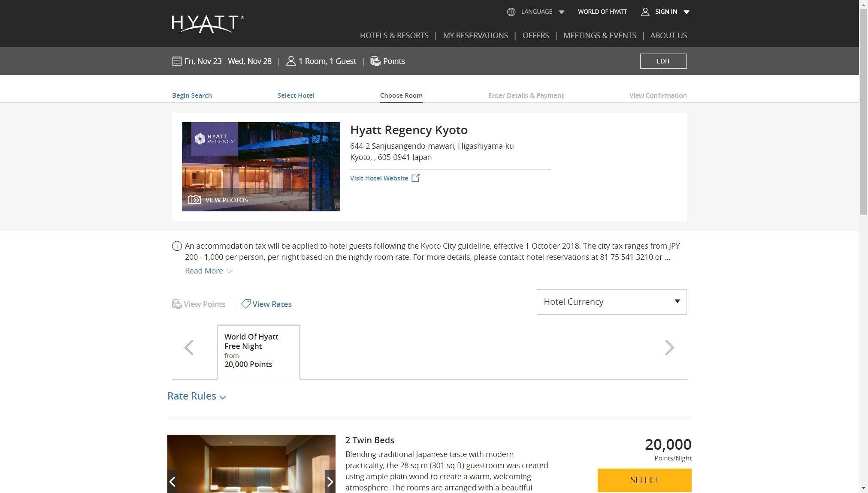Open the Hotel Currency dropdown
This screenshot has width=868, height=493.
(611, 302)
